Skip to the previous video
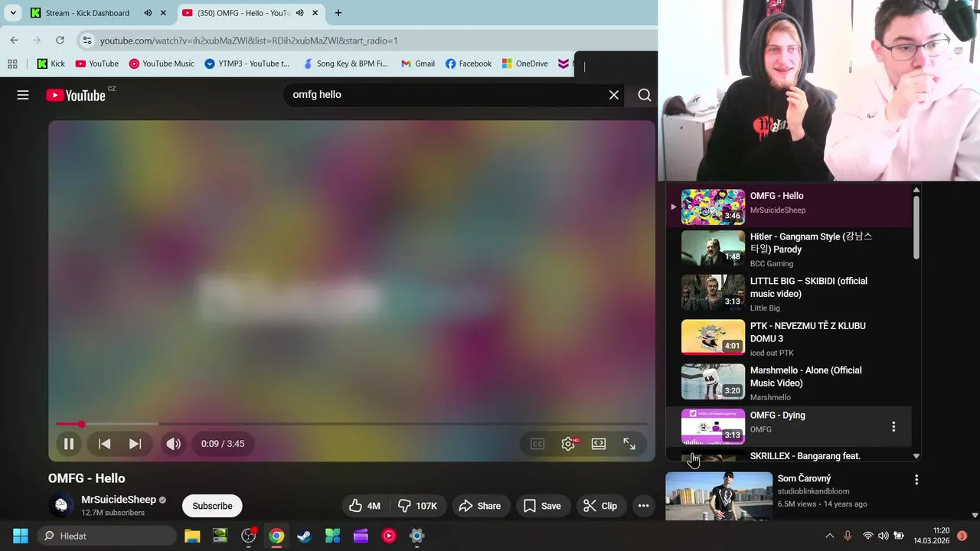 (104, 444)
